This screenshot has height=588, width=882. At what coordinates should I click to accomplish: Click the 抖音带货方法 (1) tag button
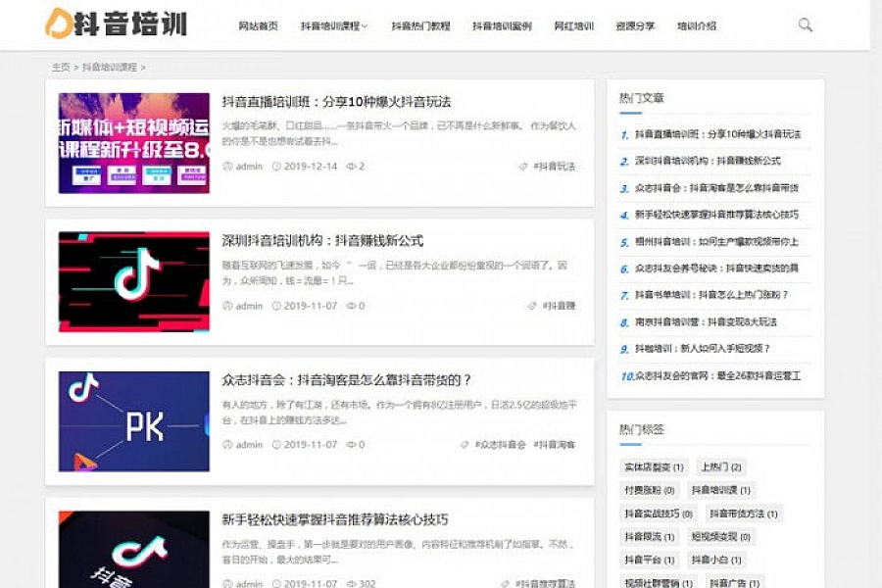pos(743,514)
